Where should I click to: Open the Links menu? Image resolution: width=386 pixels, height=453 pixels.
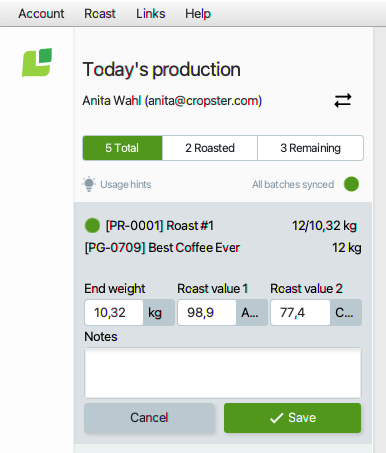pos(151,14)
